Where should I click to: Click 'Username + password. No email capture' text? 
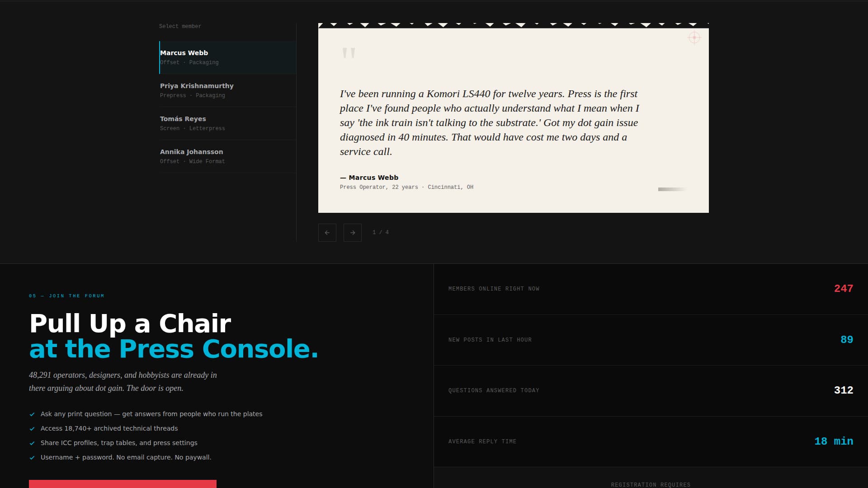click(126, 457)
